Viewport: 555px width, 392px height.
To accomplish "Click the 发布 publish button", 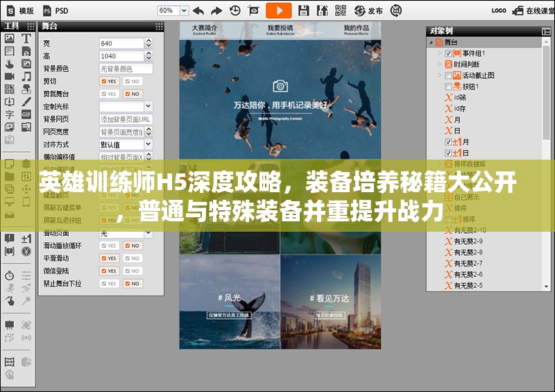I will coord(368,11).
